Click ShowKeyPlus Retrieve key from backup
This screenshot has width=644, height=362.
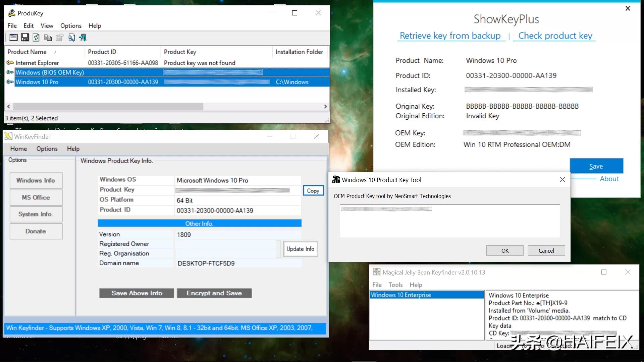click(450, 35)
